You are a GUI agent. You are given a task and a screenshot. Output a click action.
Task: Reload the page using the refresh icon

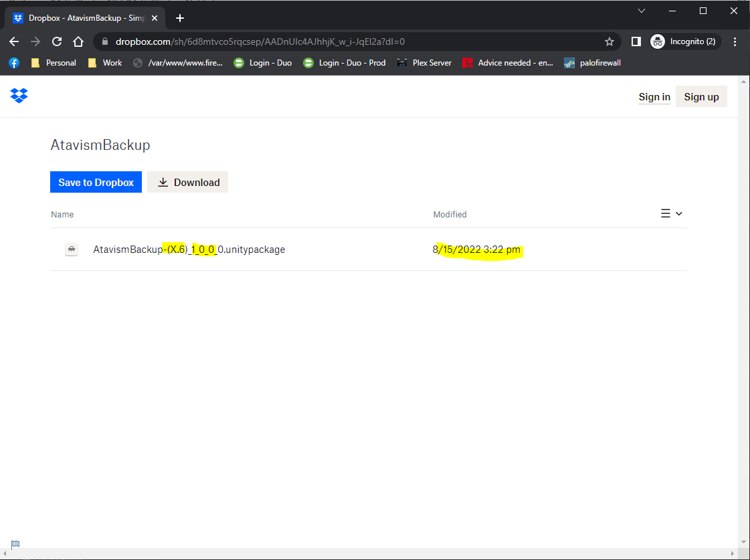57,41
